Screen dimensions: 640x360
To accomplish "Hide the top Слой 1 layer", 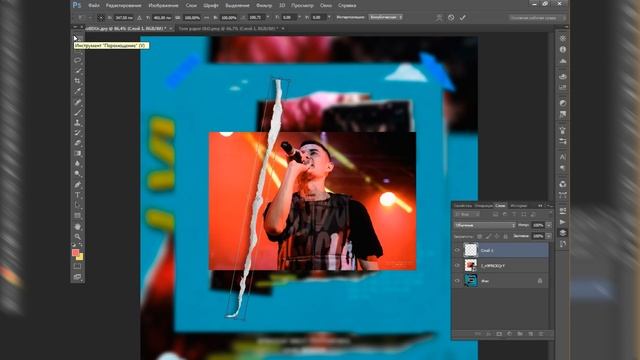I will tap(457, 250).
